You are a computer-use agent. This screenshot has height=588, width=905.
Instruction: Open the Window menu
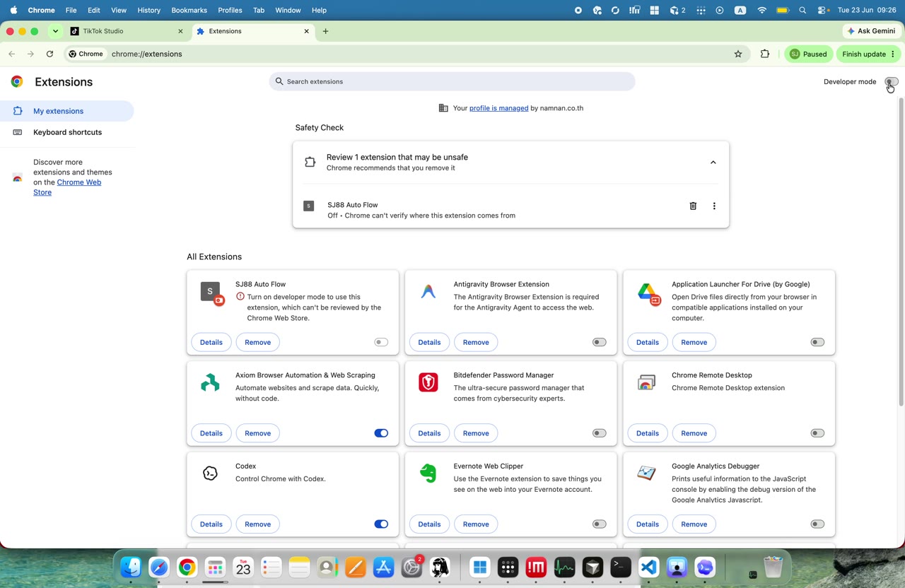tap(288, 11)
